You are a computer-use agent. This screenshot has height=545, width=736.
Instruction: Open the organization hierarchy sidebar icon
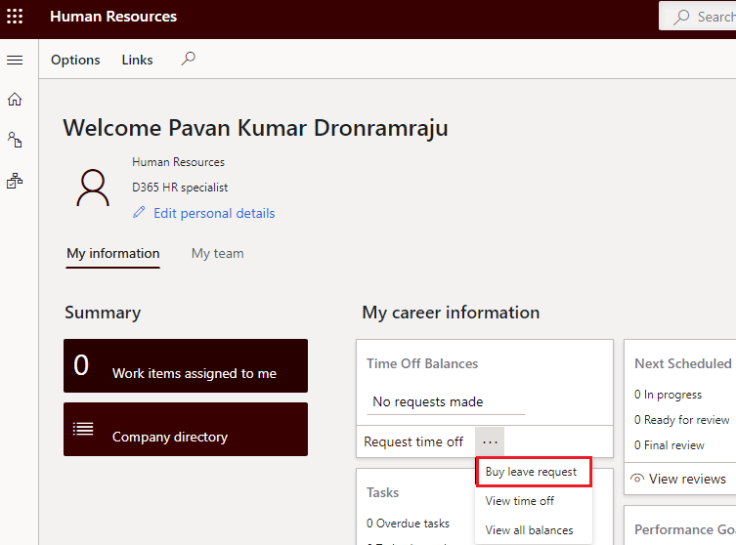tap(15, 181)
